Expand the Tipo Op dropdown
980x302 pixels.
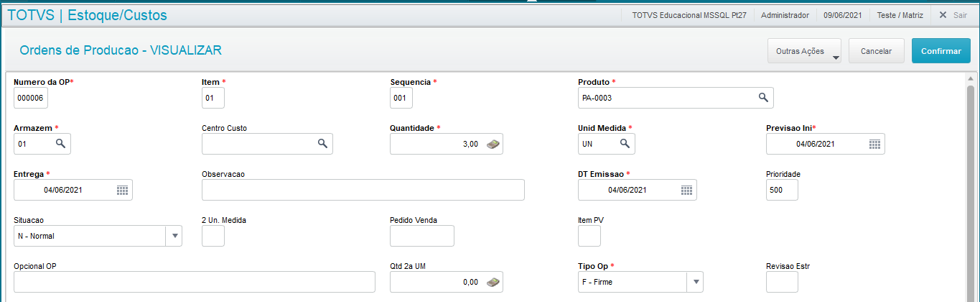[x=695, y=282]
